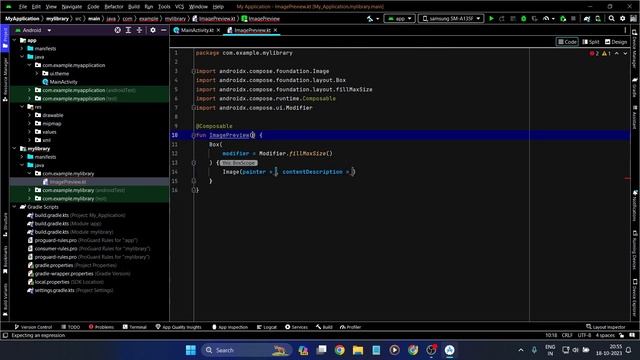Open the VCS menu

click(179, 7)
